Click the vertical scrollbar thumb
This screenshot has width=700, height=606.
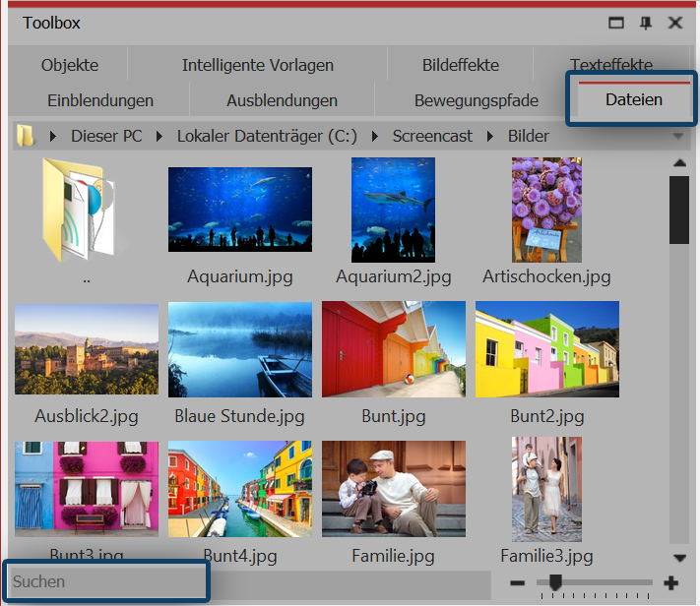click(x=679, y=210)
